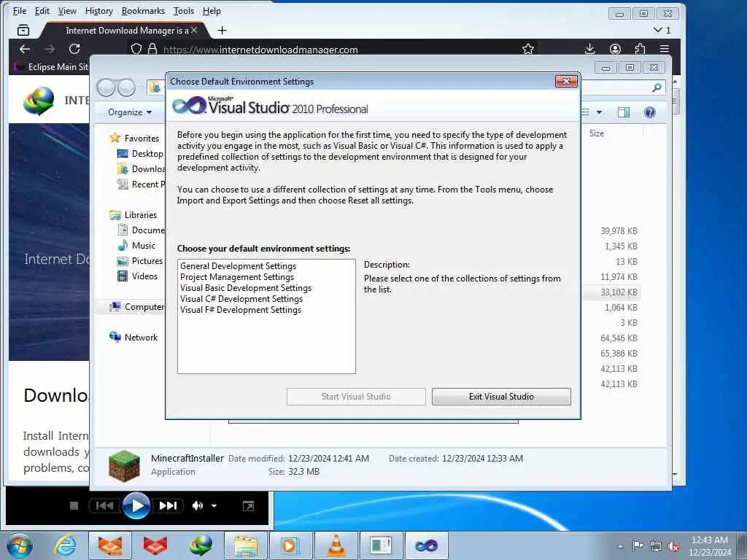Click the MinecraftInstaller grass block thumbnail
The width and height of the screenshot is (747, 560).
[124, 466]
